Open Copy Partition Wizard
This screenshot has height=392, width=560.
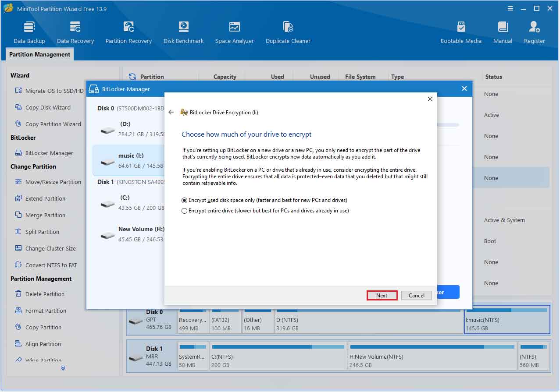click(48, 124)
